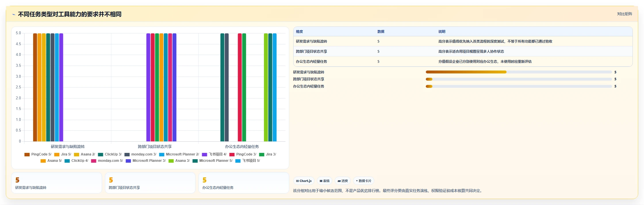Click the 进度 chip icon
The width and height of the screenshot is (644, 205).
click(339, 181)
